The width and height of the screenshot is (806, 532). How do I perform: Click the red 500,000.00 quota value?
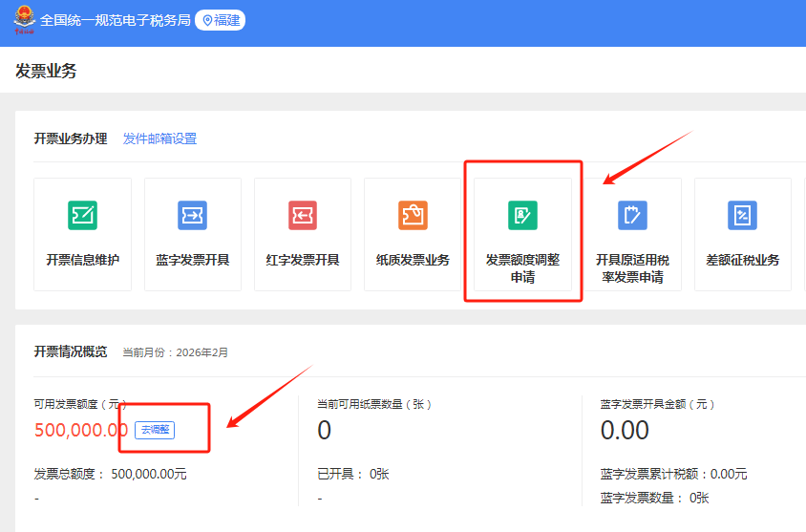[81, 430]
